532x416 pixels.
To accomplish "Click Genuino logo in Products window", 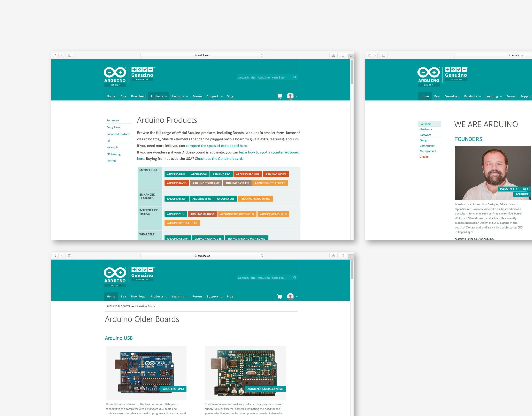I will (142, 74).
